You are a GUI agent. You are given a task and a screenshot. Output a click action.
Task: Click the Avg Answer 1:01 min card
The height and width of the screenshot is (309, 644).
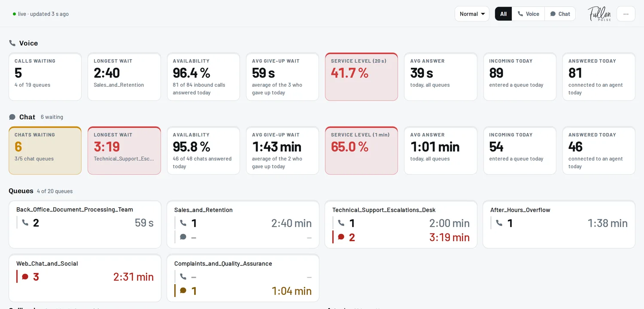[440, 151]
